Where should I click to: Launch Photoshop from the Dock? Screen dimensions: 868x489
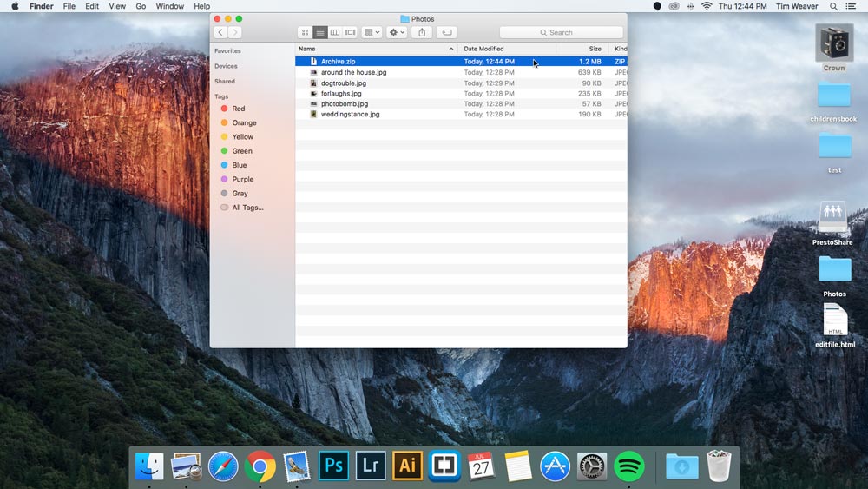click(334, 466)
